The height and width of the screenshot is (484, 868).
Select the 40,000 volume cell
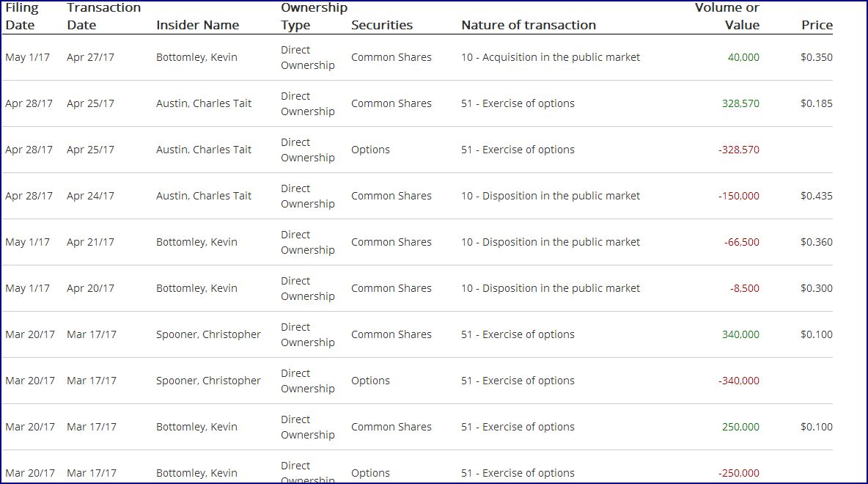pos(743,57)
